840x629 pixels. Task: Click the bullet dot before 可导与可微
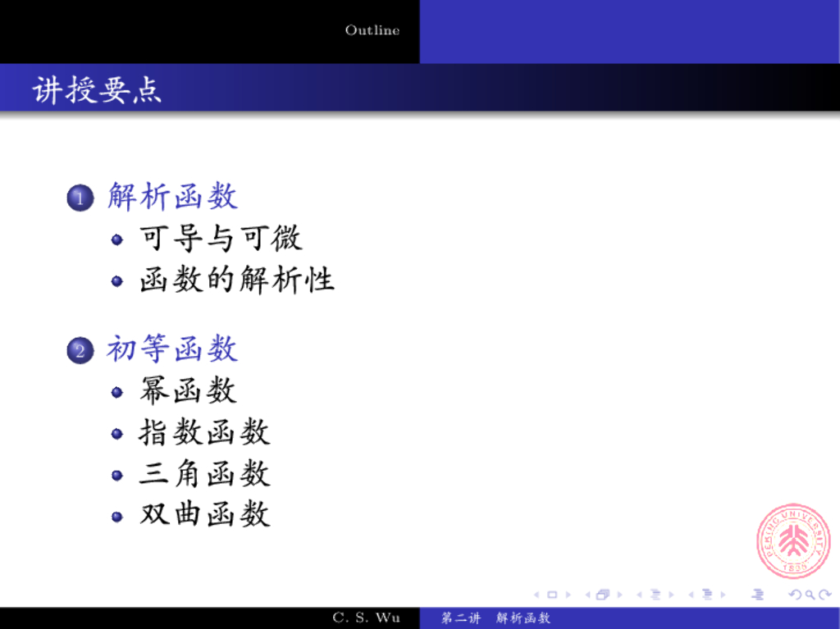[x=117, y=239]
